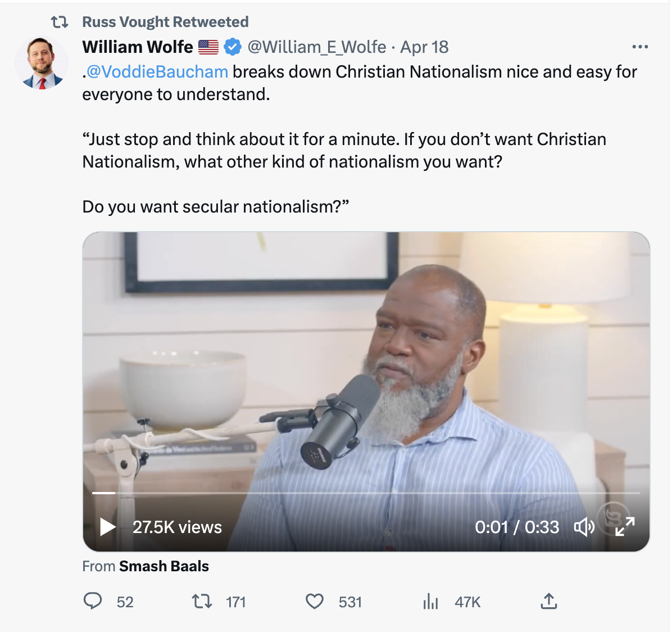Viewport: 672px width, 632px height.
Task: Retweet this post via the retweet icon
Action: (202, 602)
